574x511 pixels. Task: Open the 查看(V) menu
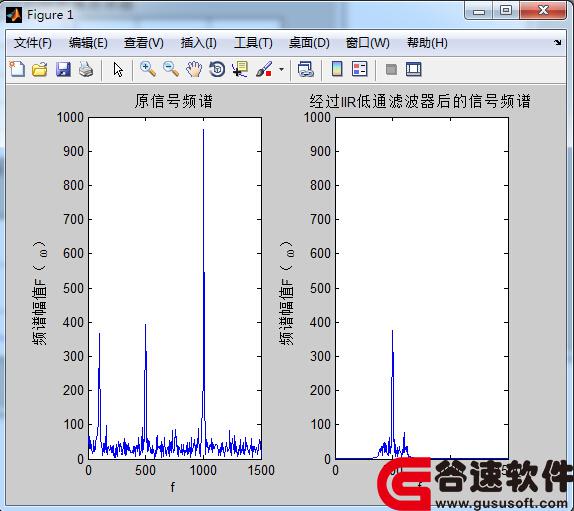(144, 43)
